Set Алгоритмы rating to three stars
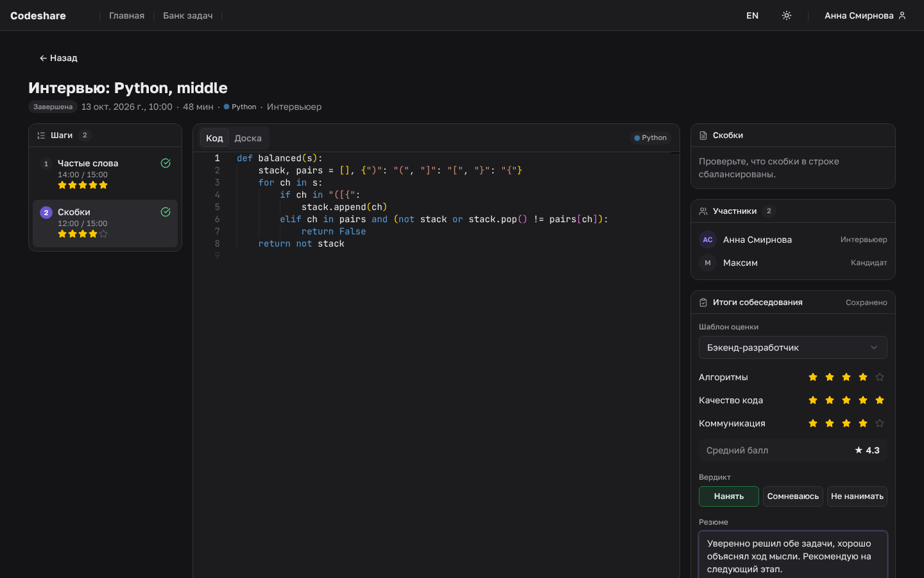The height and width of the screenshot is (578, 924). 846,377
